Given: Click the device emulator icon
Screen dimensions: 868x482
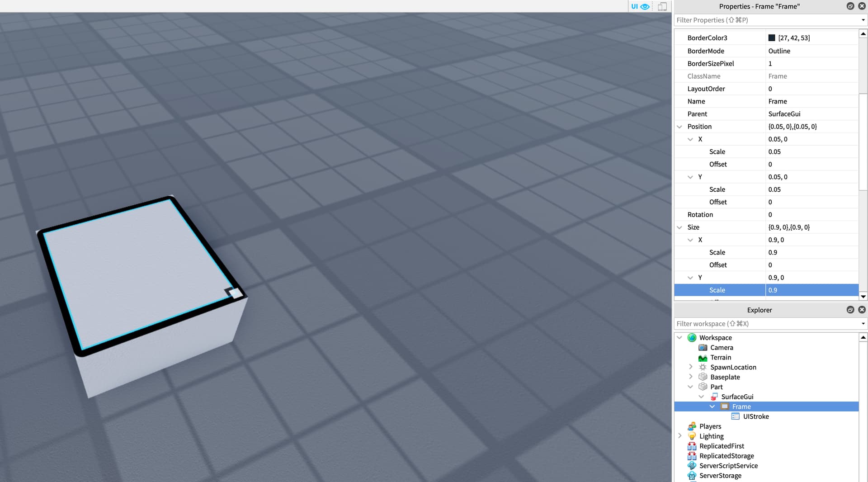Looking at the screenshot, I should (x=662, y=6).
